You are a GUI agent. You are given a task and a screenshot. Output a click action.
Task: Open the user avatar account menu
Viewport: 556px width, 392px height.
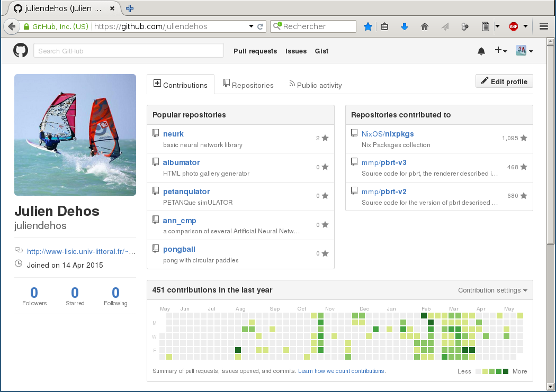click(524, 51)
